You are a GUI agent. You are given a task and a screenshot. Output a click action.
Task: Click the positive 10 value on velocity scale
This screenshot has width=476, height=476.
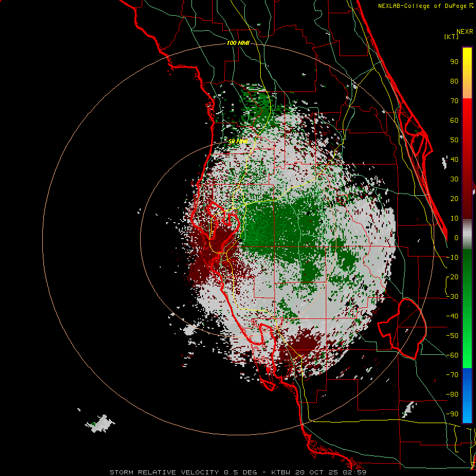point(454,218)
